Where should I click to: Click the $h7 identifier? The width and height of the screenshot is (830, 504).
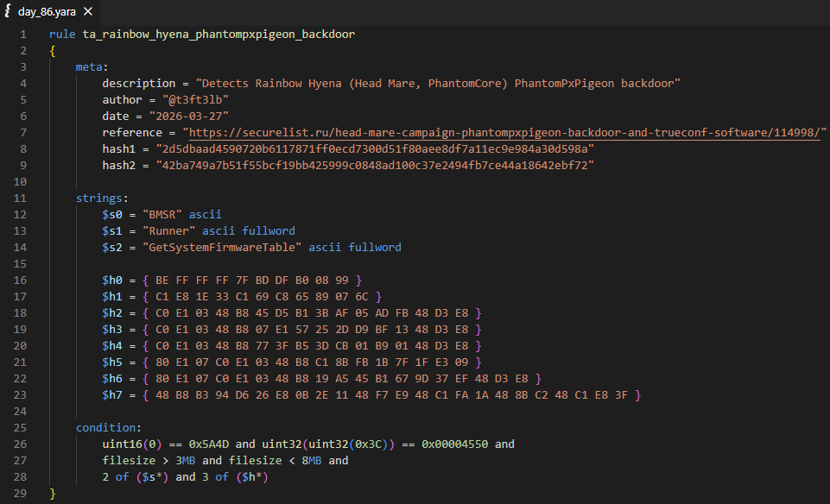[x=112, y=395]
